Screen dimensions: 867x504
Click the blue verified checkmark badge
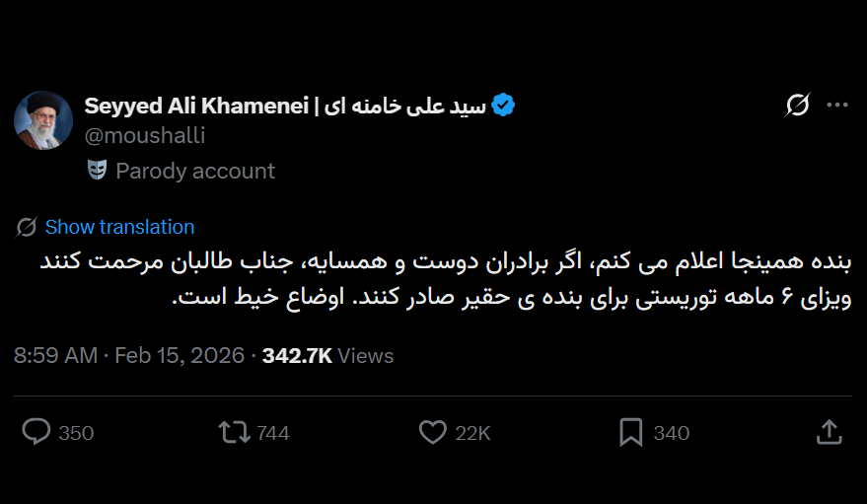coord(503,106)
